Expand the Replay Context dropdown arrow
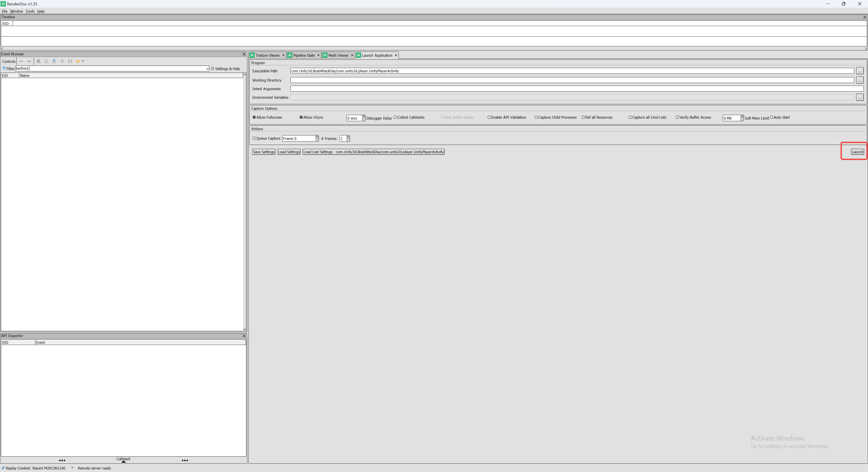The height and width of the screenshot is (472, 868). [72, 468]
